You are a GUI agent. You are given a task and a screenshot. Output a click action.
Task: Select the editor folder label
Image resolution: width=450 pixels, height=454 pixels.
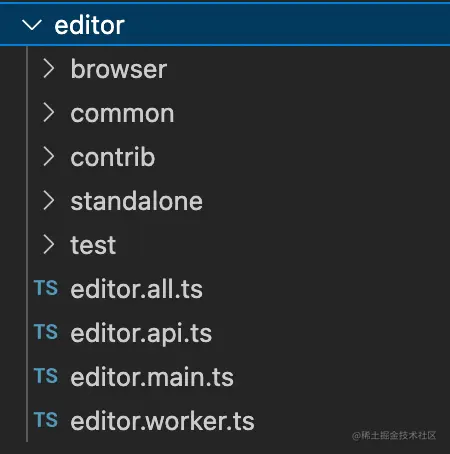click(90, 25)
